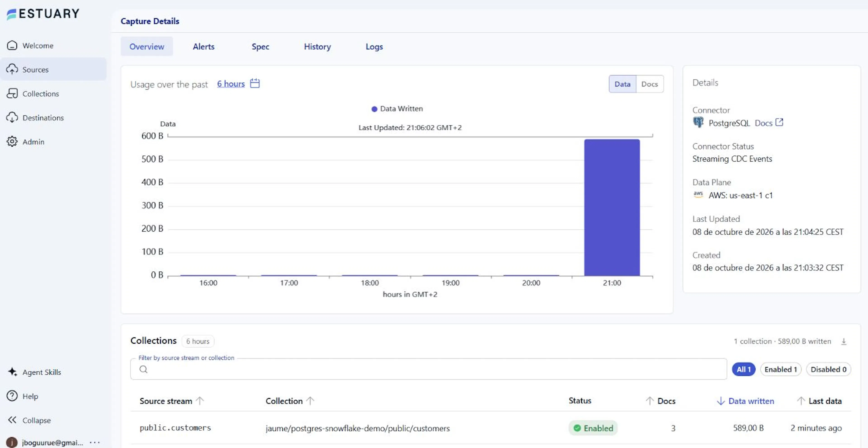This screenshot has width=868, height=448.
Task: Open external link icon beside PostgreSQL Docs
Action: click(x=779, y=122)
